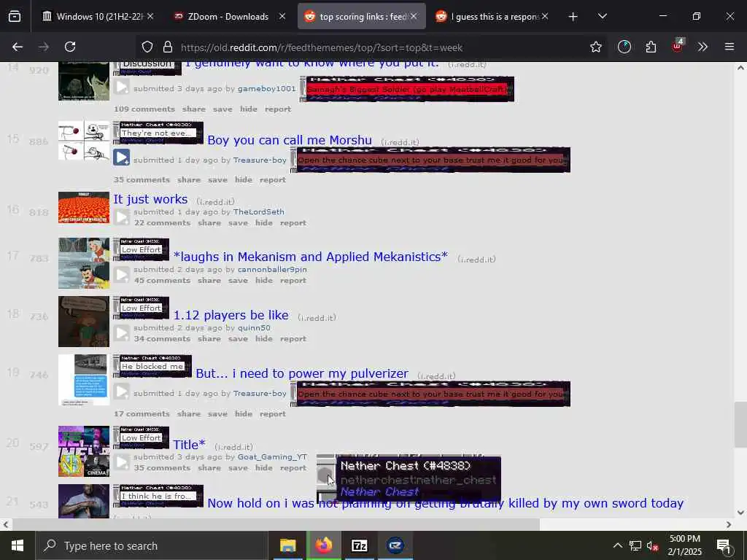Image resolution: width=747 pixels, height=560 pixels.
Task: Open the extensions puzzle-piece icon
Action: coord(651,47)
